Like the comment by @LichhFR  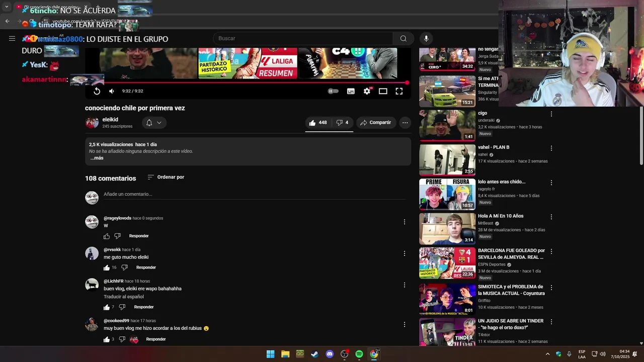click(107, 307)
